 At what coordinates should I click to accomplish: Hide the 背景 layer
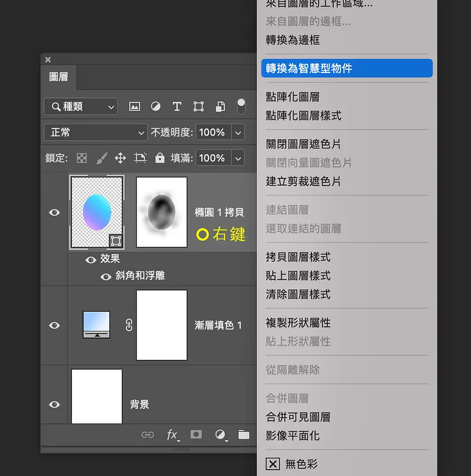[x=55, y=404]
